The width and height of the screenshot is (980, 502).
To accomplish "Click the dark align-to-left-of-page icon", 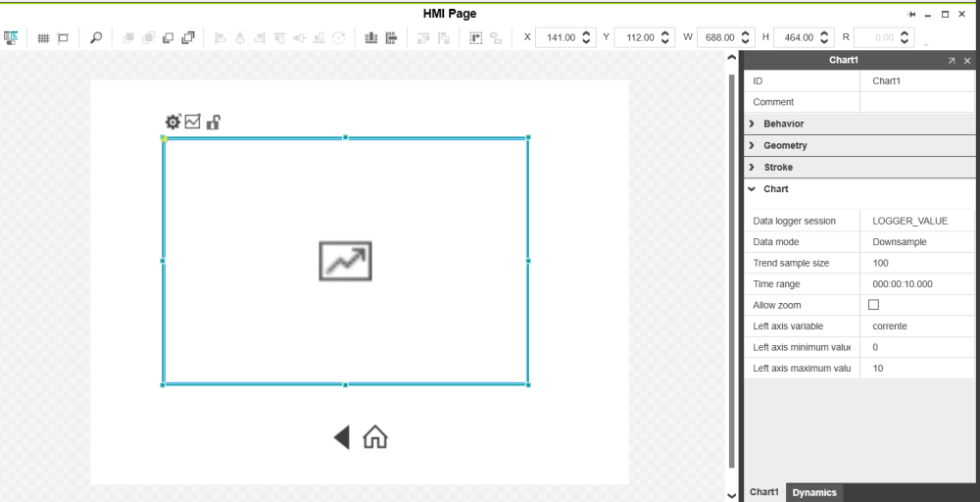I will click(391, 38).
